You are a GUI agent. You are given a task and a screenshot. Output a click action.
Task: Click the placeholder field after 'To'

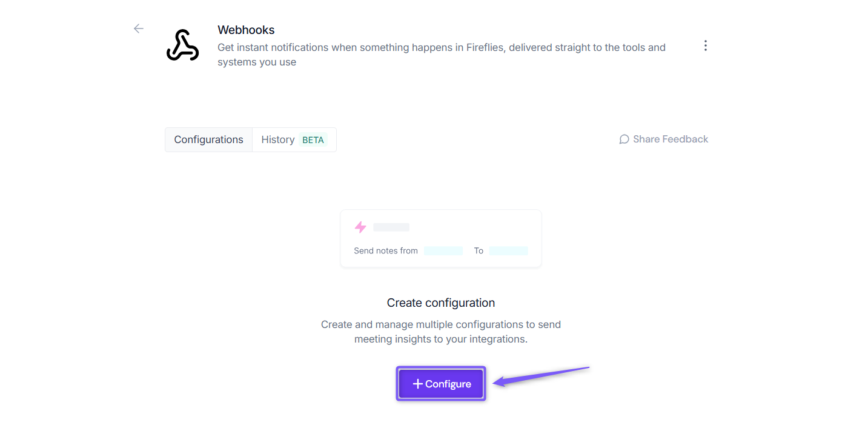click(509, 250)
